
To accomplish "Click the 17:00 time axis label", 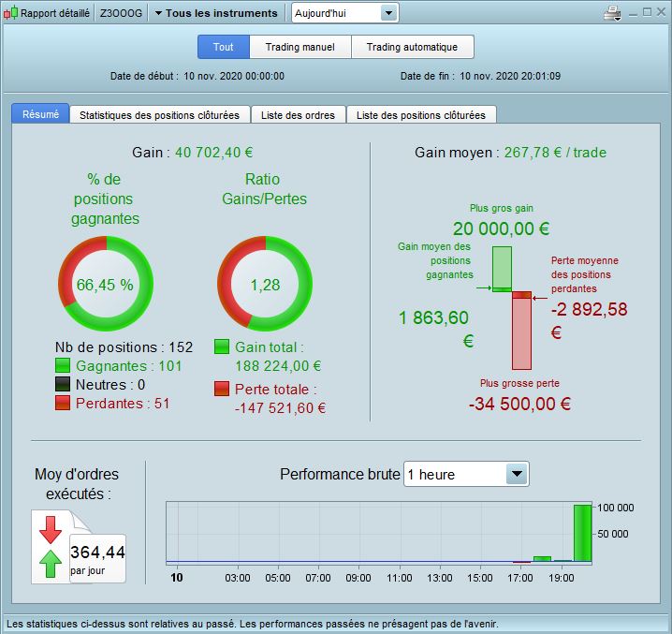I will click(x=519, y=578).
